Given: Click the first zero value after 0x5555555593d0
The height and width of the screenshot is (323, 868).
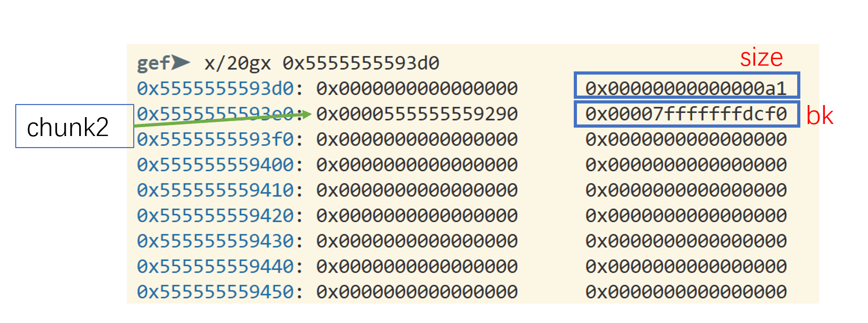Looking at the screenshot, I should click(x=417, y=89).
